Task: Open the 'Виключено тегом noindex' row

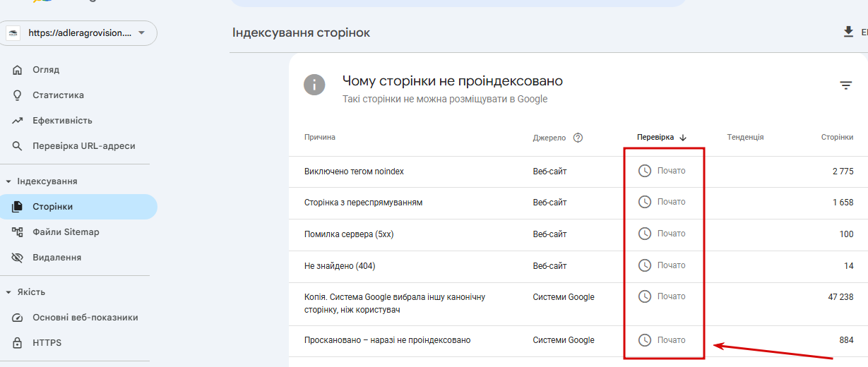Action: click(x=354, y=172)
